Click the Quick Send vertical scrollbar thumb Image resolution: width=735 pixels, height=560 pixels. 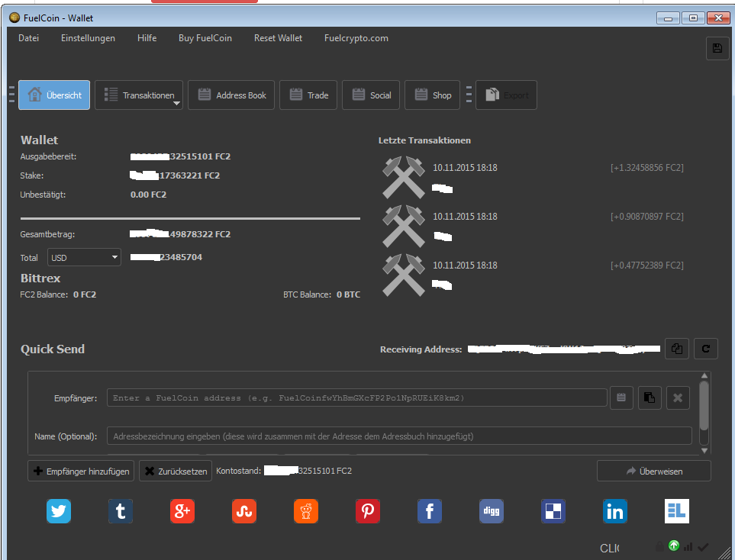704,405
